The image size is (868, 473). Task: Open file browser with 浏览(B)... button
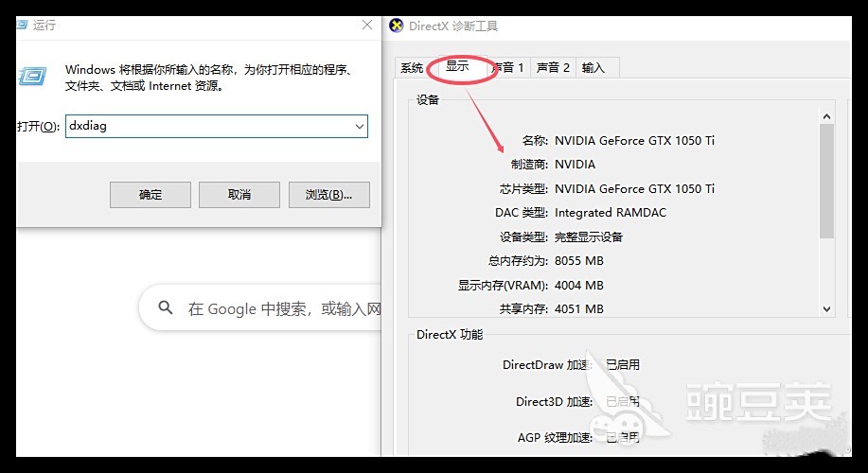(328, 195)
